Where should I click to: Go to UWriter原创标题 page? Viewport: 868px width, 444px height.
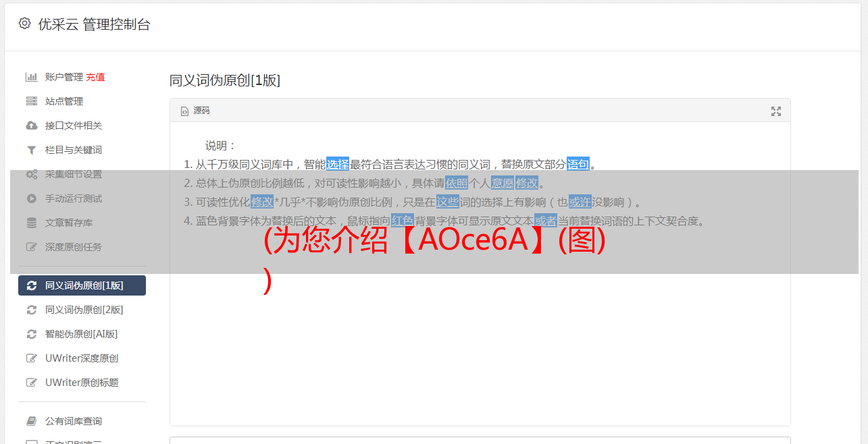[x=82, y=383]
